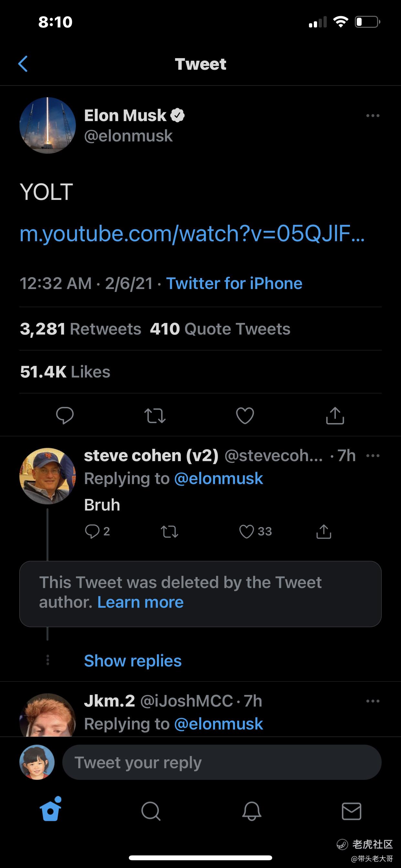This screenshot has width=401, height=868.
Task: Tap the Tweet your reply field
Action: click(222, 762)
